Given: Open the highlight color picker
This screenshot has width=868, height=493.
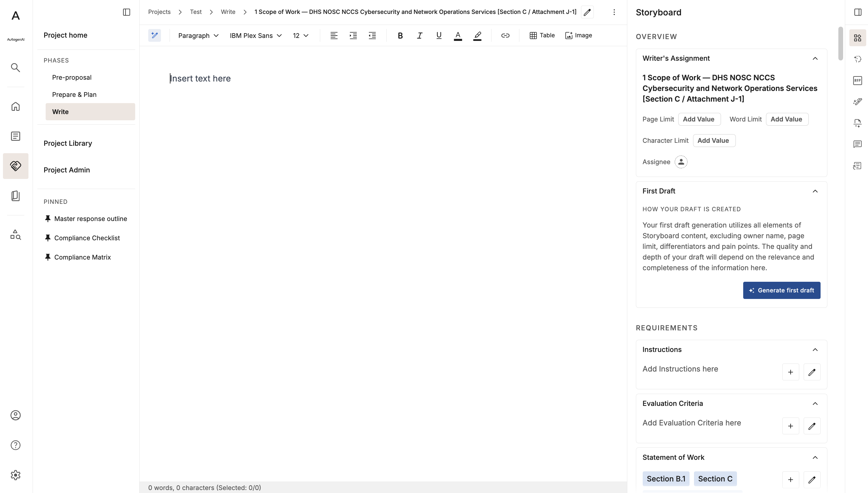Looking at the screenshot, I should click(477, 35).
